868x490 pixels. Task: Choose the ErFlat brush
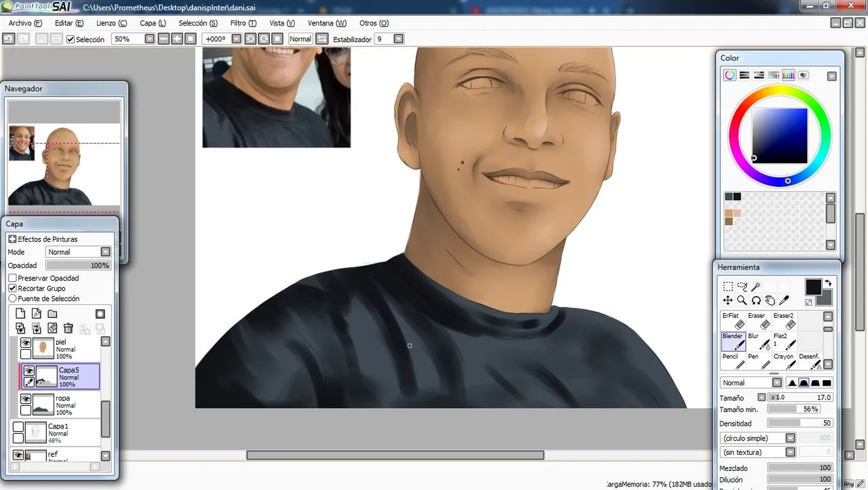pos(733,321)
